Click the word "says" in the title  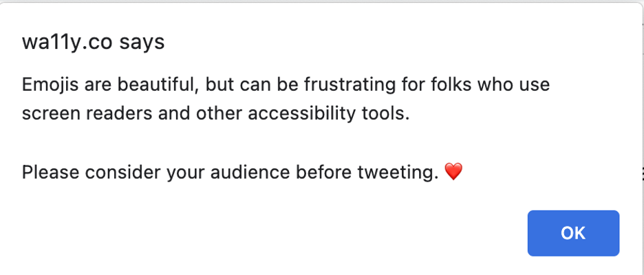[x=142, y=43]
